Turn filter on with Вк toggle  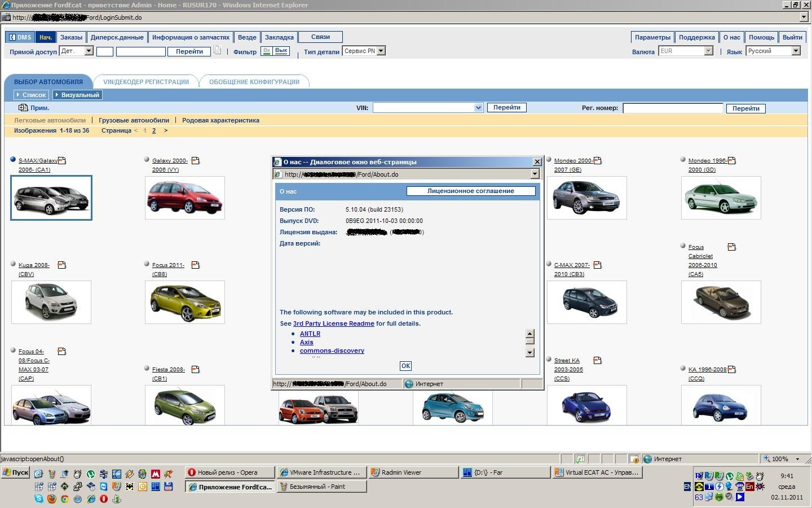tap(267, 51)
